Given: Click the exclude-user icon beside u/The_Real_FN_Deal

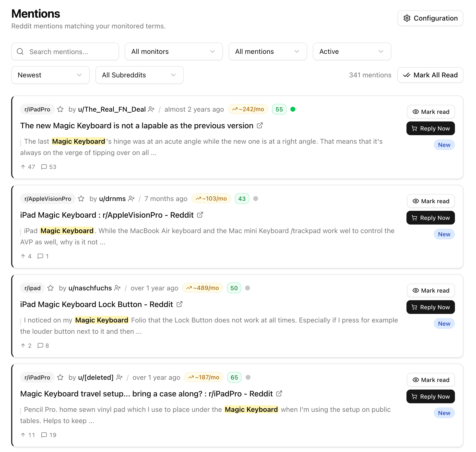Looking at the screenshot, I should click(151, 109).
